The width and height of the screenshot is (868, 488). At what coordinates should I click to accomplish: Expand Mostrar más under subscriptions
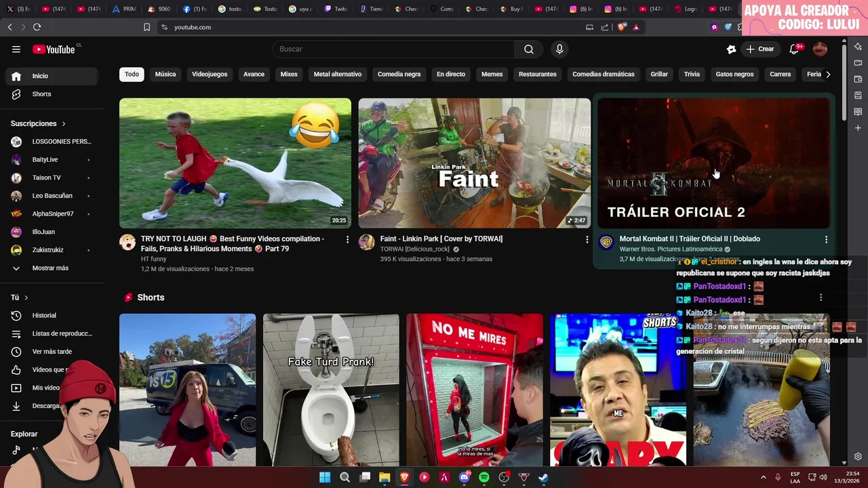pyautogui.click(x=51, y=268)
